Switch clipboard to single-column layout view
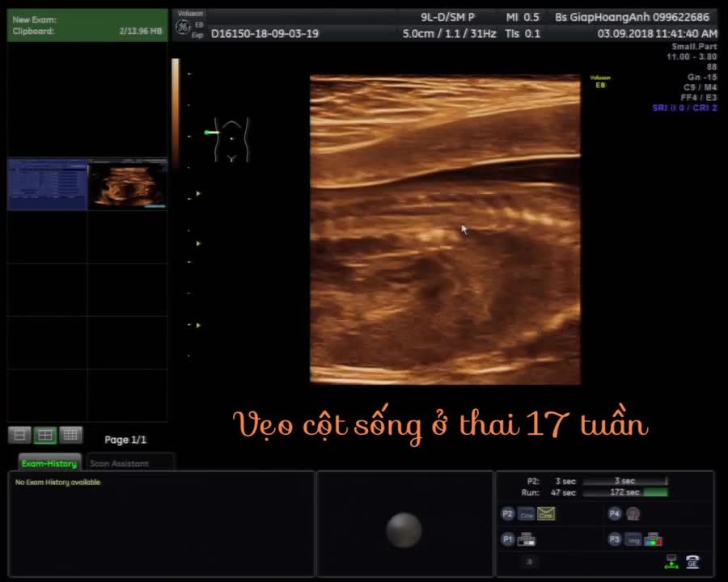 (20, 435)
